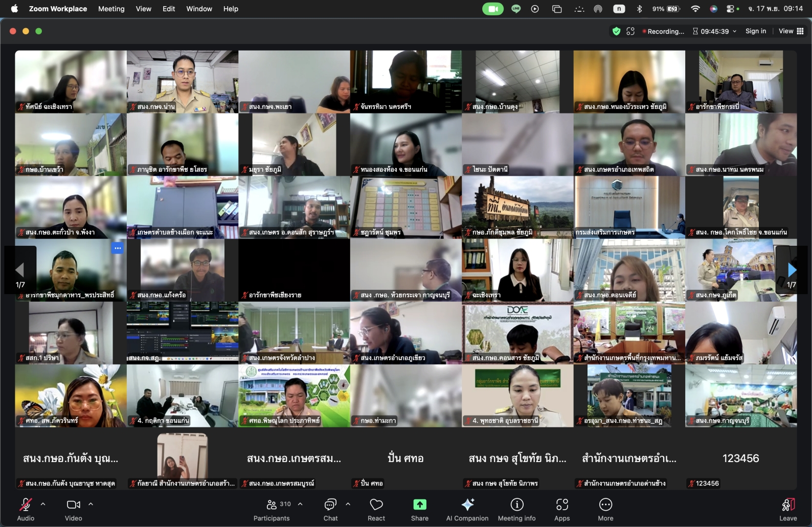Screen dimensions: 812x527
Task: Open the Meeting menu in menu bar
Action: pyautogui.click(x=111, y=9)
